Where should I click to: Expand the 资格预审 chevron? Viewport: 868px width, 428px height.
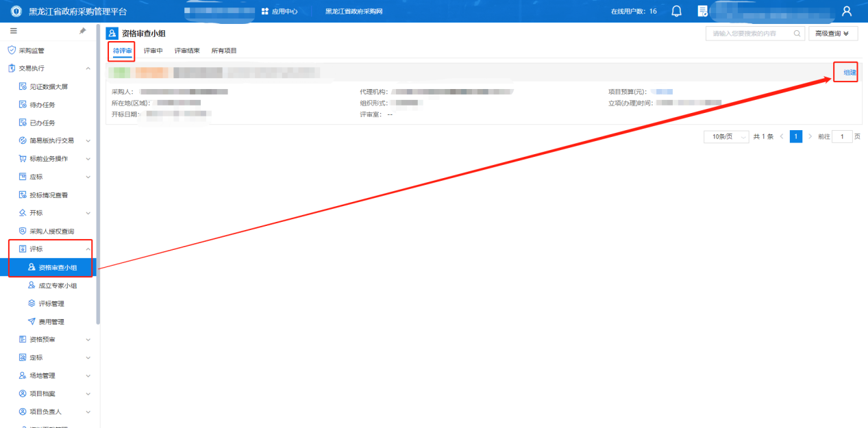88,339
